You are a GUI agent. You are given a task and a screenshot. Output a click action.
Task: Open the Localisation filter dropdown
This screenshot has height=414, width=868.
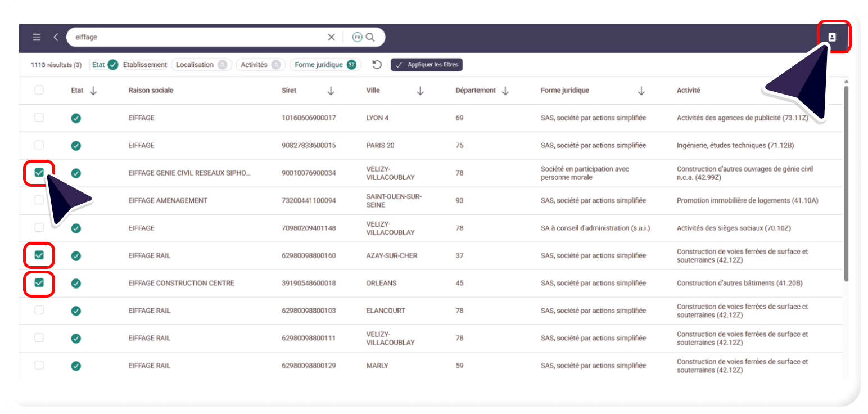(x=201, y=65)
